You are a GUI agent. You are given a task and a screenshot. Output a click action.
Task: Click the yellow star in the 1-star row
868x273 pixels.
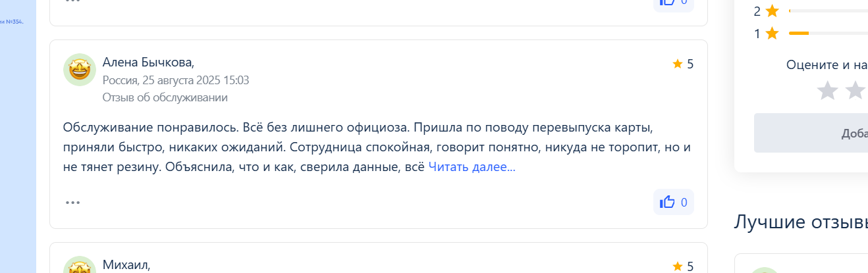[773, 34]
